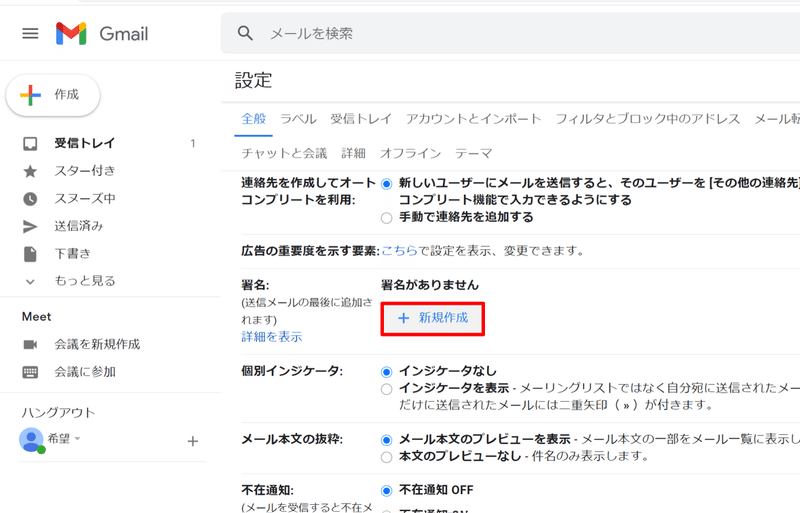Open the main menu hamburger icon
This screenshot has height=513, width=800.
tap(30, 34)
